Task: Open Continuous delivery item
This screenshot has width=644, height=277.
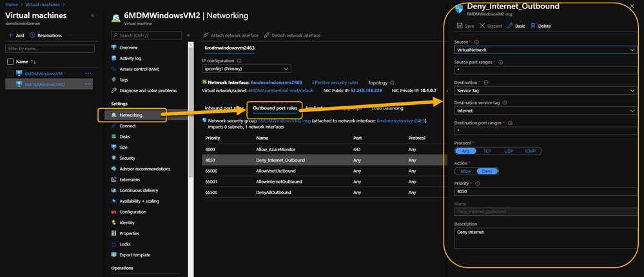Action: tap(139, 191)
